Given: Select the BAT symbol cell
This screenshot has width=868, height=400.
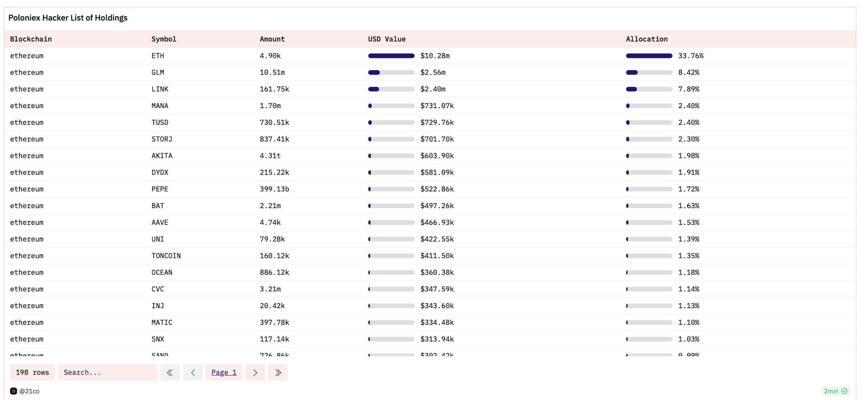Looking at the screenshot, I should pyautogui.click(x=158, y=206).
